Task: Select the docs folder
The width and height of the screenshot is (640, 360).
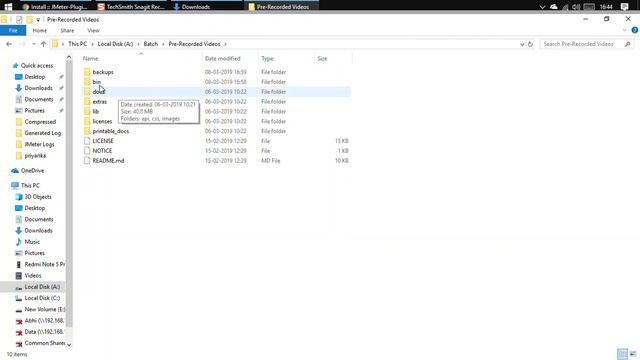Action: click(x=98, y=92)
